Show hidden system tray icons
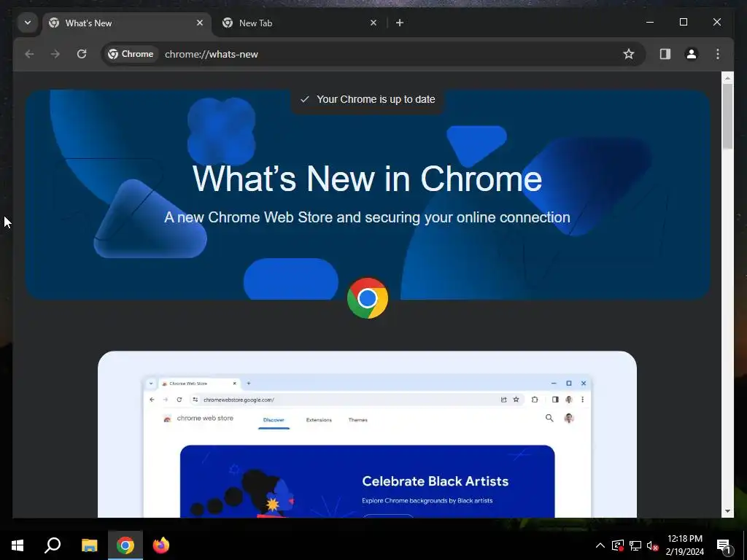 tap(600, 545)
